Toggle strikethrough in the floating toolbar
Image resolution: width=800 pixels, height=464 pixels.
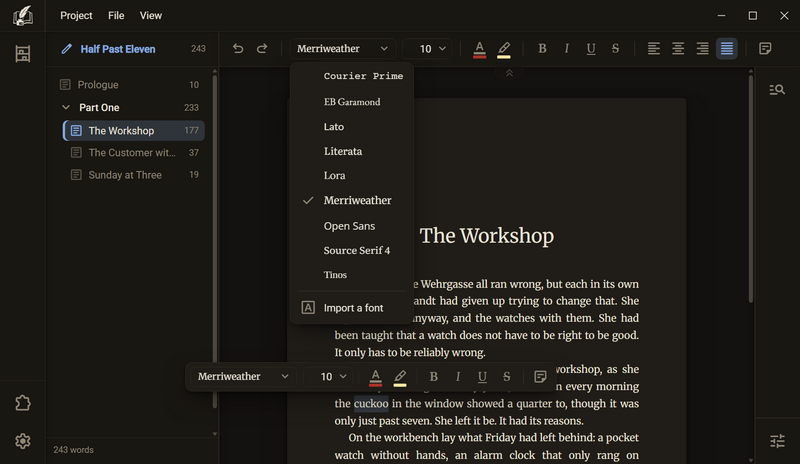(507, 376)
